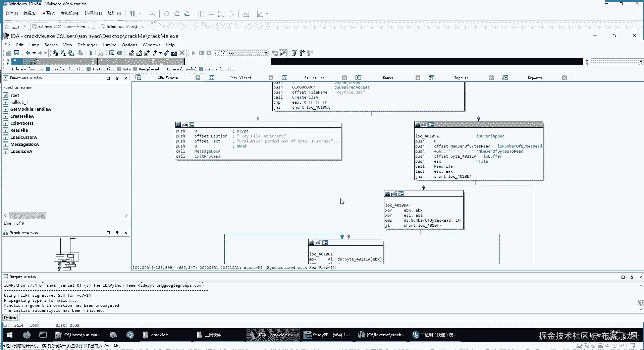
Task: Pause the debugger process
Action: (x=201, y=53)
